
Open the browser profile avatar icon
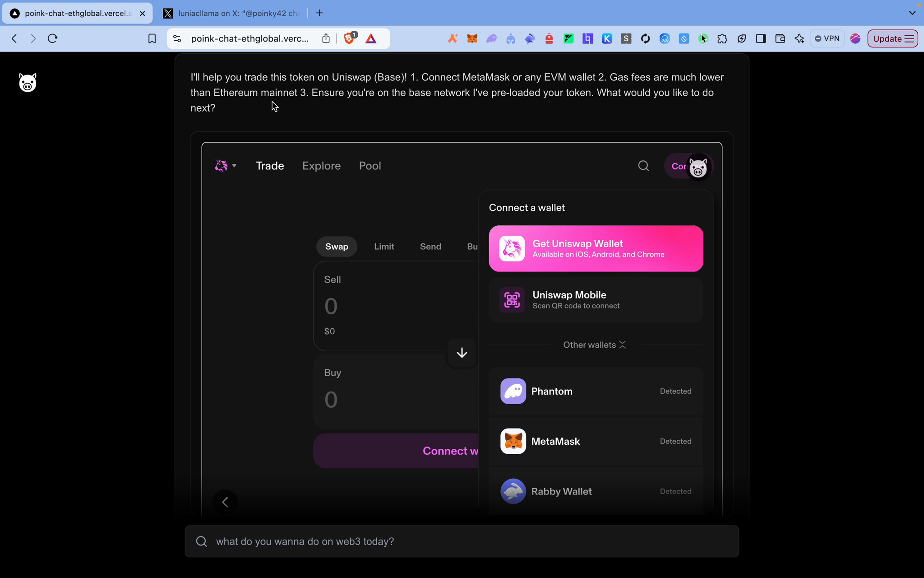coord(855,39)
